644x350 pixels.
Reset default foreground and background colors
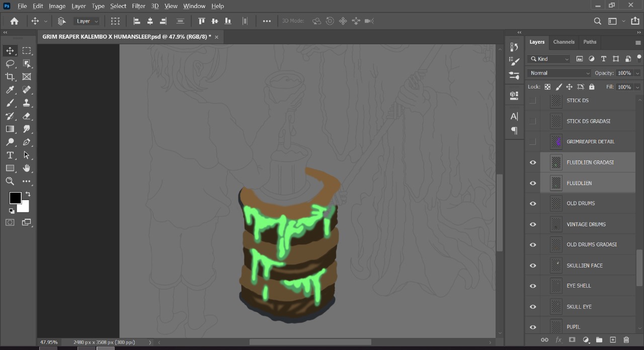pos(12,211)
